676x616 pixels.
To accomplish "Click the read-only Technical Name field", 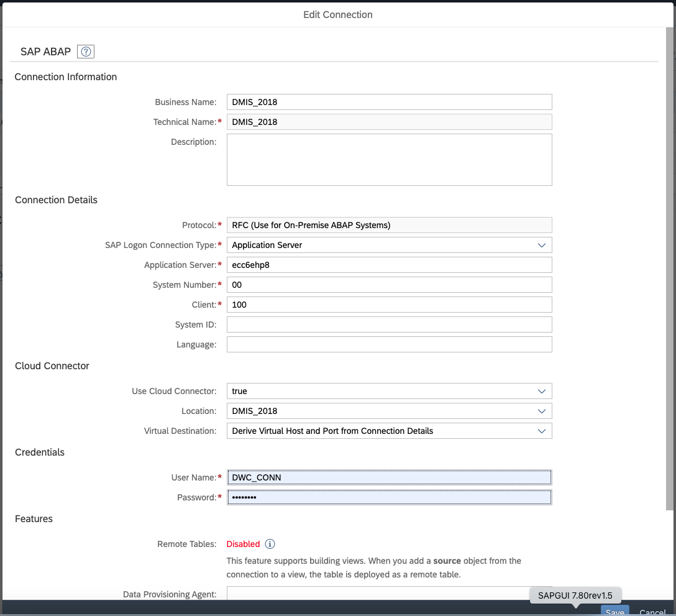I will [389, 122].
